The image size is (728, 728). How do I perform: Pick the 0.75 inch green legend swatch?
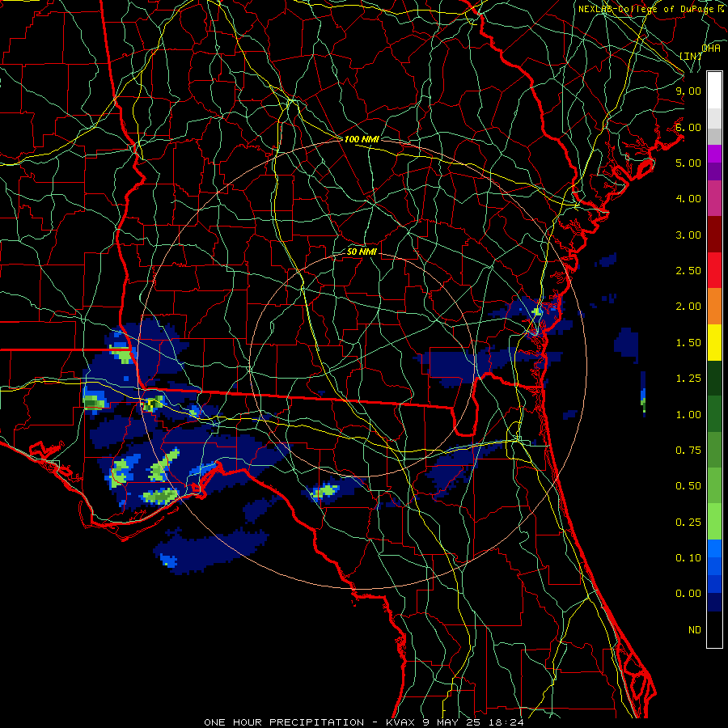pyautogui.click(x=714, y=450)
